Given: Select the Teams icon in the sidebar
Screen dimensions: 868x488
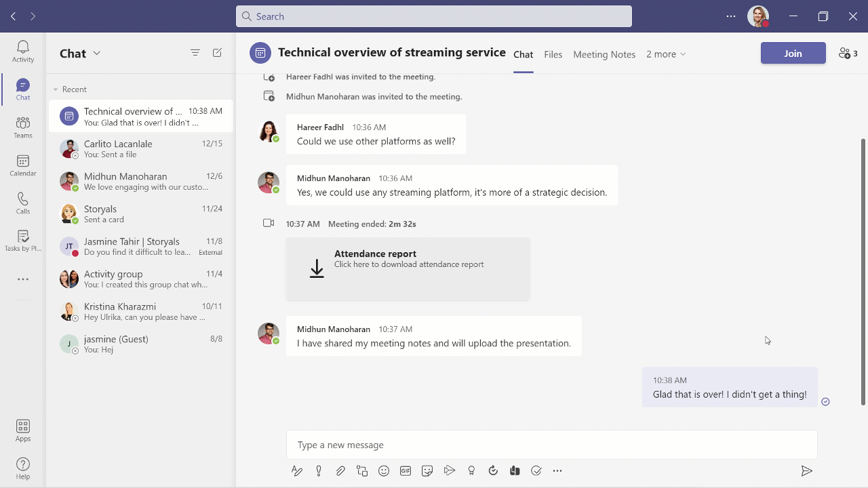Looking at the screenshot, I should [22, 126].
